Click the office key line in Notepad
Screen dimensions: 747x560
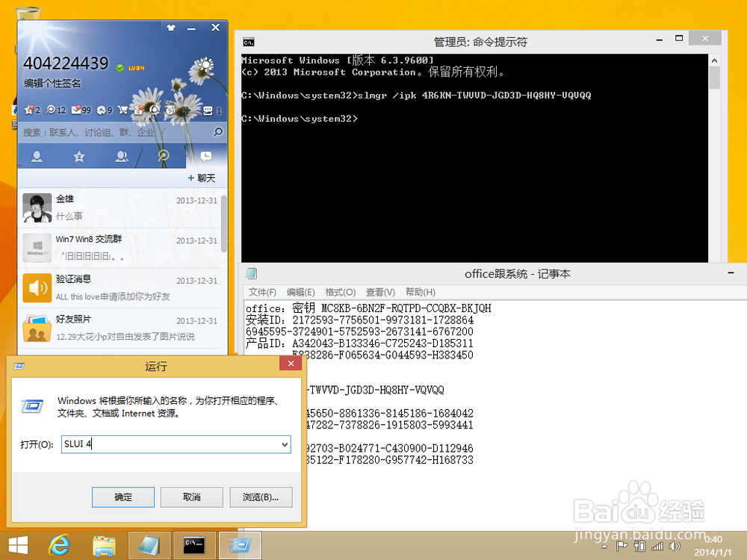click(x=368, y=308)
